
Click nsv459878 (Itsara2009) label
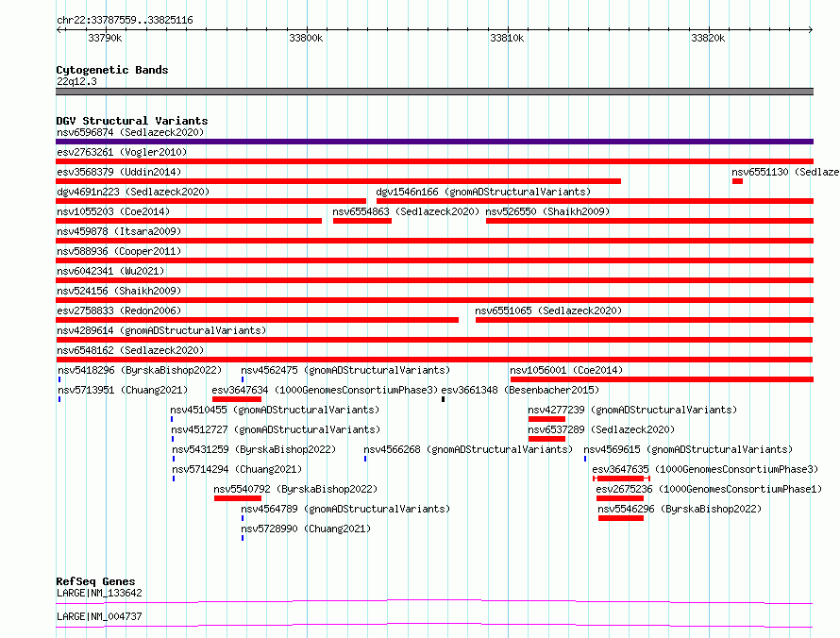pos(119,231)
